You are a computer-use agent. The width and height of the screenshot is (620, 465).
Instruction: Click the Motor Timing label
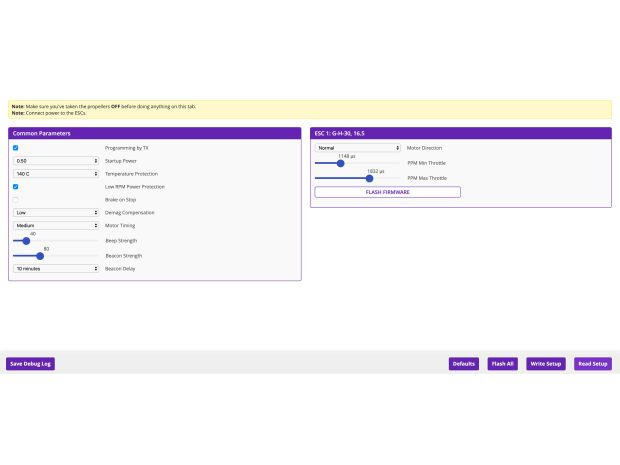tap(120, 225)
